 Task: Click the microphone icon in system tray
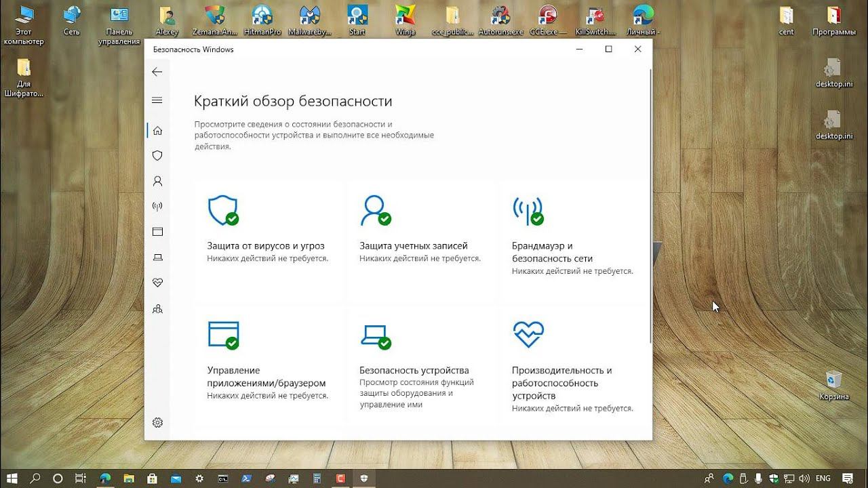759,478
